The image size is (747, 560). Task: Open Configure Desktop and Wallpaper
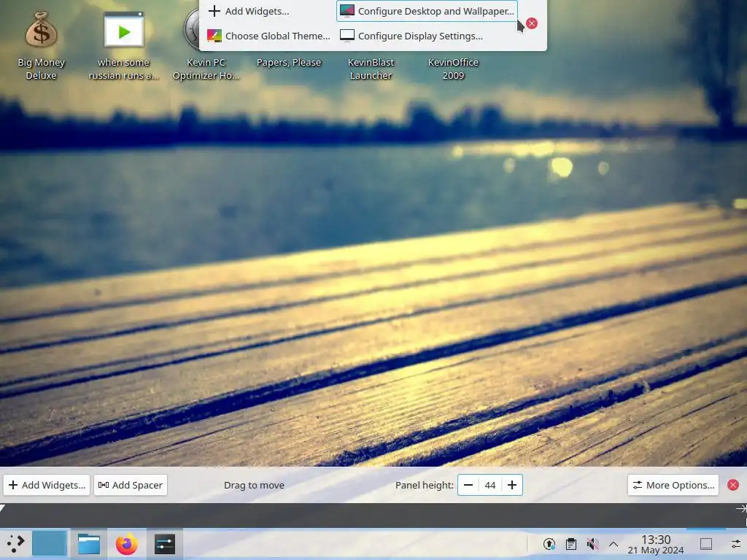tap(427, 11)
